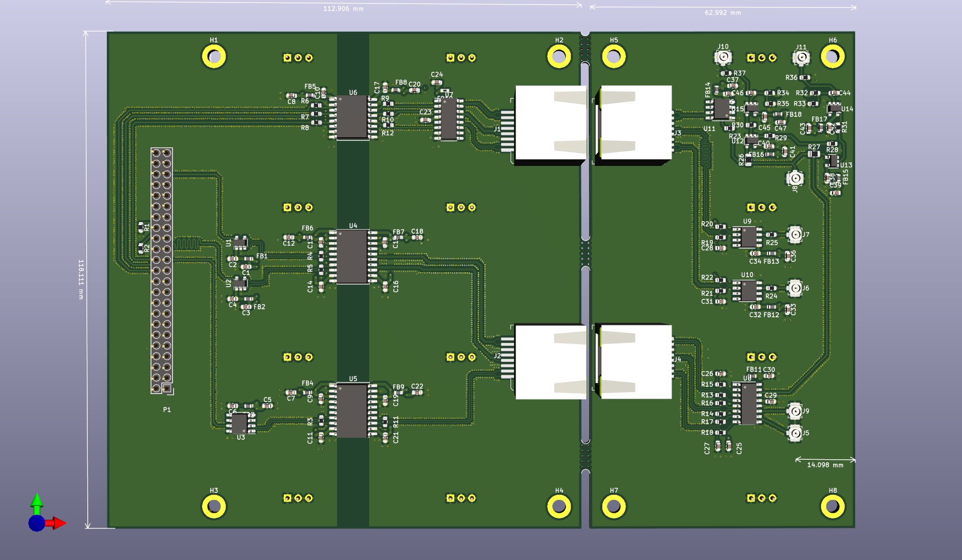Select the P1 pin header connector
The image size is (962, 560).
pyautogui.click(x=162, y=271)
